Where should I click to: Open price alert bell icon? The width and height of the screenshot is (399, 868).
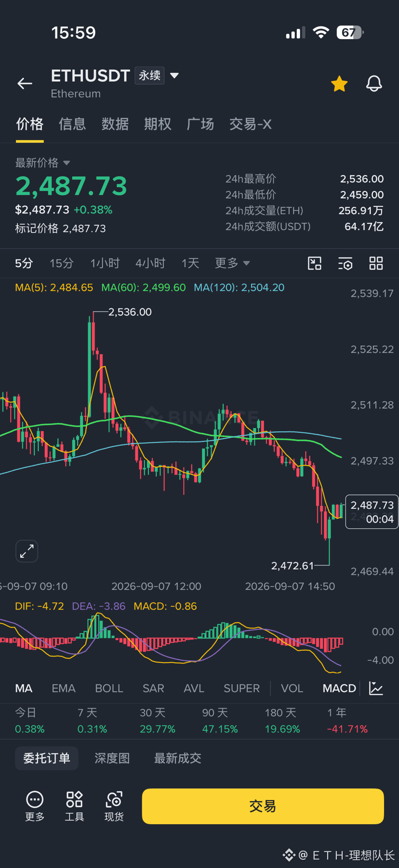click(374, 83)
